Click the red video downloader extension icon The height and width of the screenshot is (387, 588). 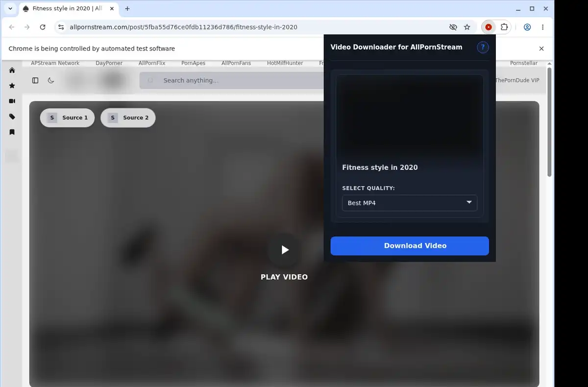(x=488, y=27)
